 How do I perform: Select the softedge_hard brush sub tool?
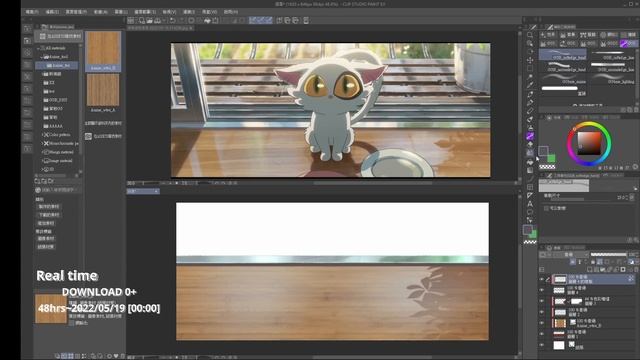[563, 55]
